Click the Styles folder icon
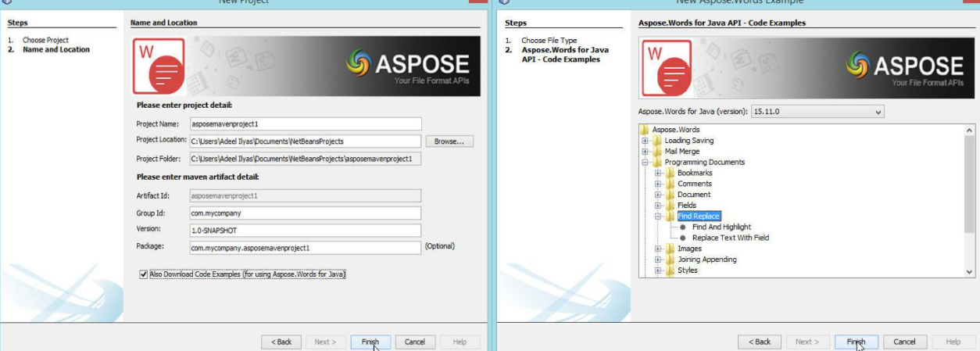980x351 pixels. (670, 270)
